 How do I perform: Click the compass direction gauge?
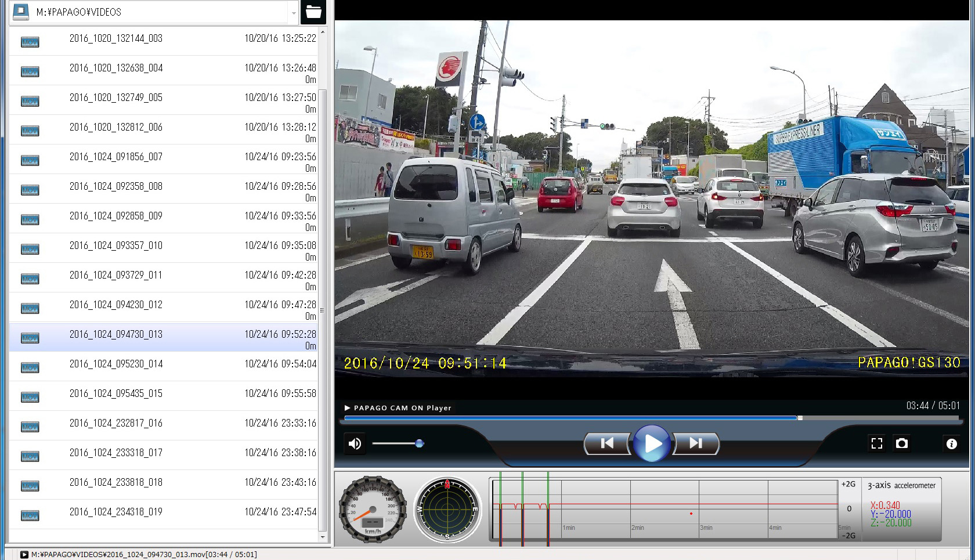pyautogui.click(x=447, y=510)
